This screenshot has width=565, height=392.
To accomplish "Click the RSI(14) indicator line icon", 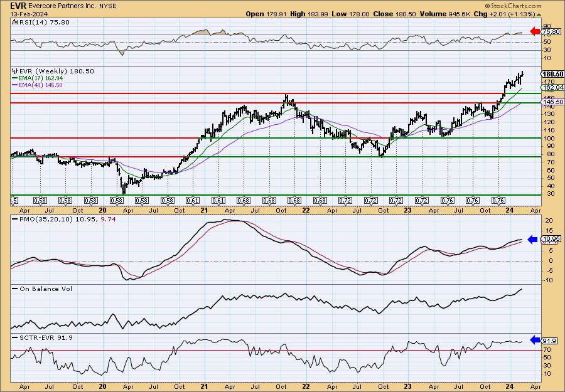I will coord(14,22).
